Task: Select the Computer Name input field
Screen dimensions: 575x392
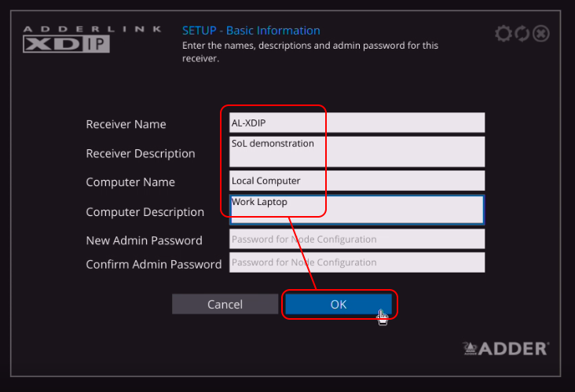Action: pyautogui.click(x=357, y=181)
